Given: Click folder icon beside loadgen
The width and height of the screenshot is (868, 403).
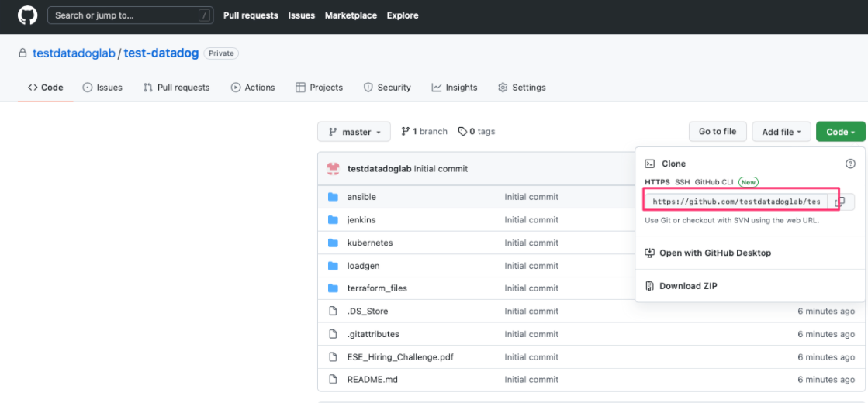Looking at the screenshot, I should [x=333, y=266].
